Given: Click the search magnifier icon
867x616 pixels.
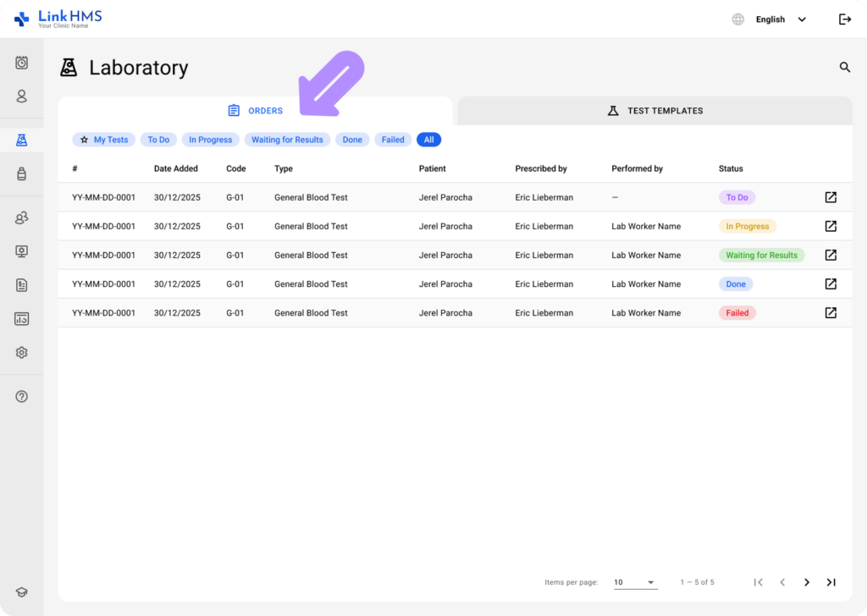Looking at the screenshot, I should 844,68.
